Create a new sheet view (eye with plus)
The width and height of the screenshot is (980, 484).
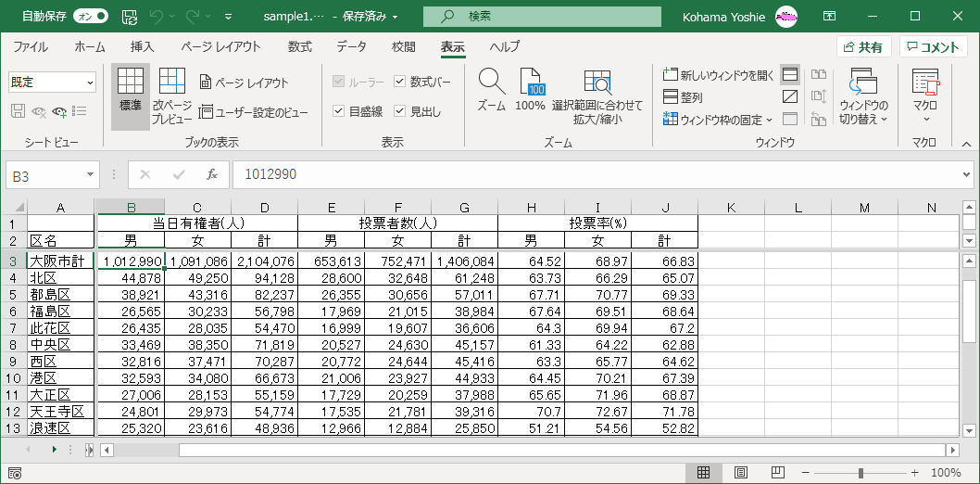pos(60,111)
